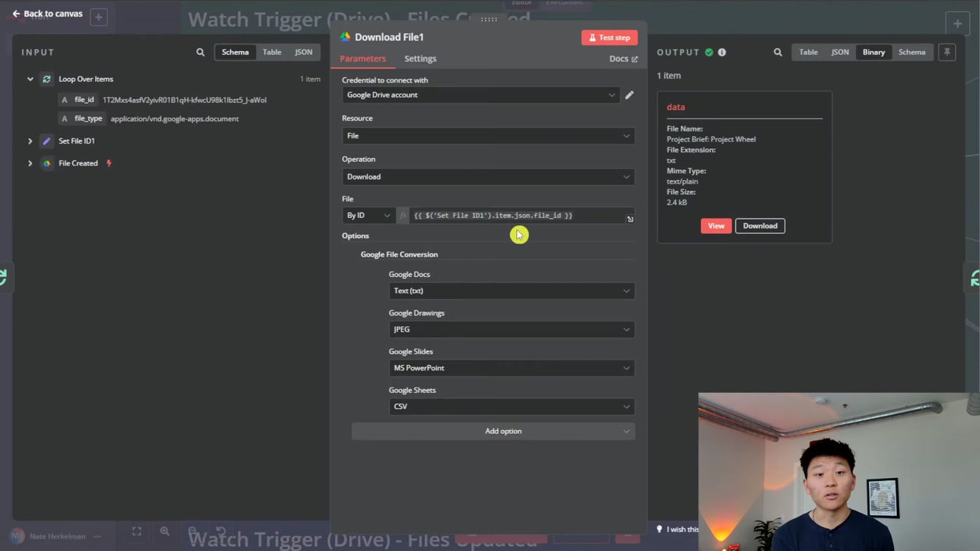
Task: Click the 2.4 kB file size value
Action: click(677, 203)
